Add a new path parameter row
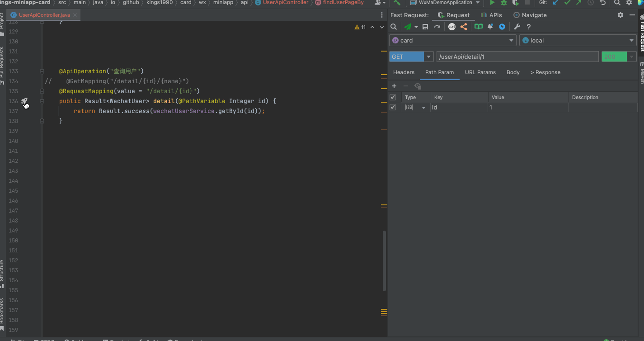The width and height of the screenshot is (644, 341). pos(394,86)
